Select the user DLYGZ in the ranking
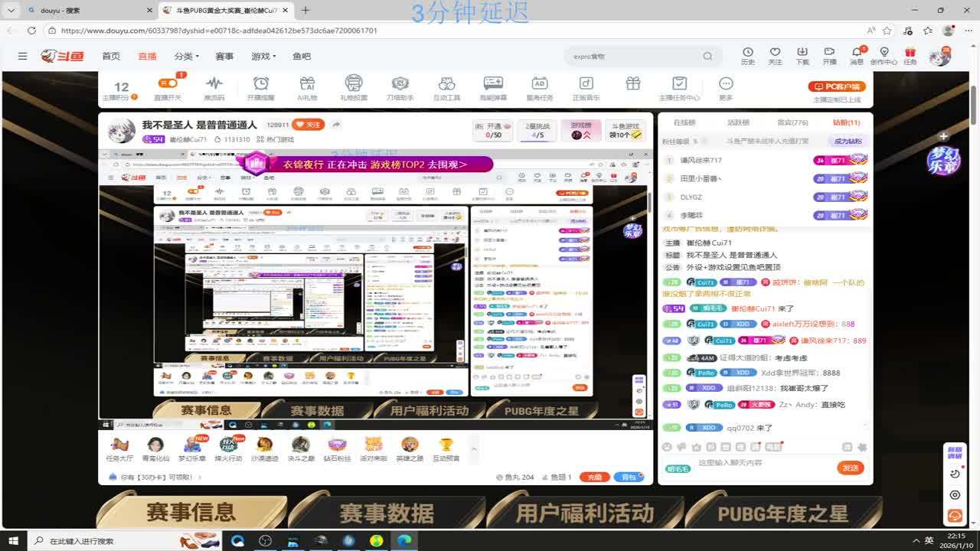This screenshot has height=551, width=980. click(x=691, y=197)
